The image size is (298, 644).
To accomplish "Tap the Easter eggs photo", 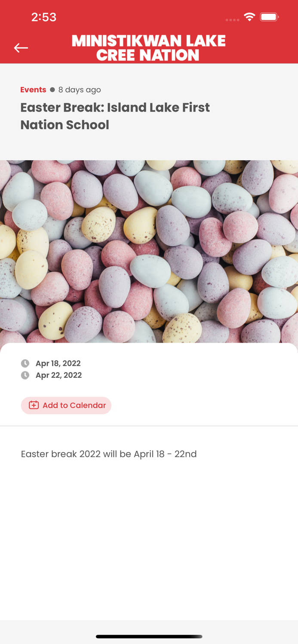I will (x=149, y=251).
